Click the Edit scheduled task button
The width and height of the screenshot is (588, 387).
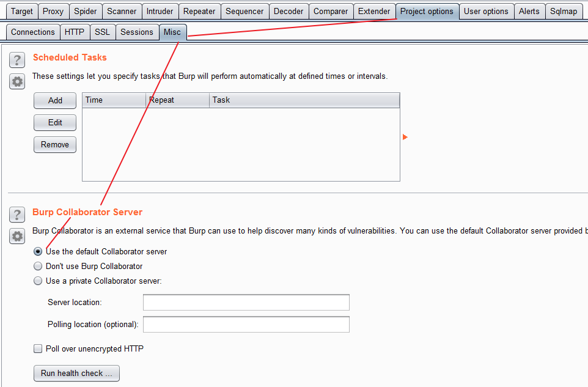55,123
